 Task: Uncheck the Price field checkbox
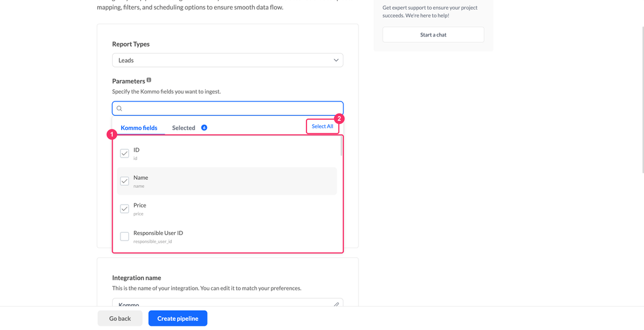pos(125,209)
